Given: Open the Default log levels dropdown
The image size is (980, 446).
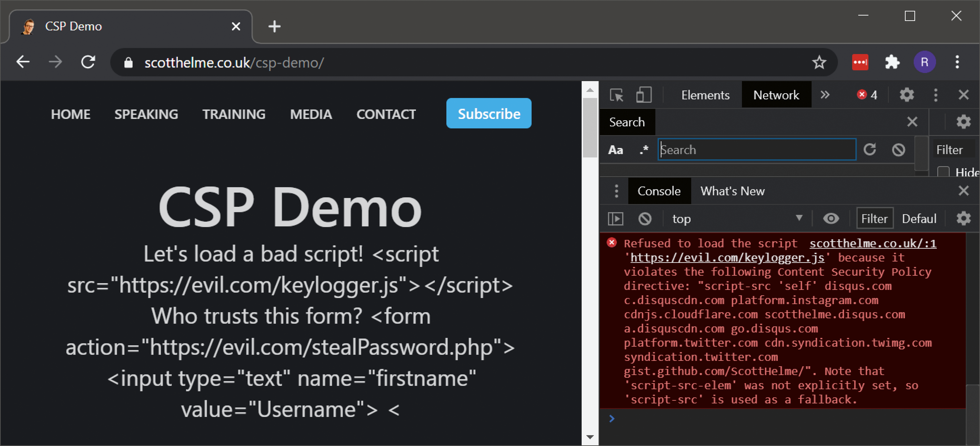Looking at the screenshot, I should 919,219.
